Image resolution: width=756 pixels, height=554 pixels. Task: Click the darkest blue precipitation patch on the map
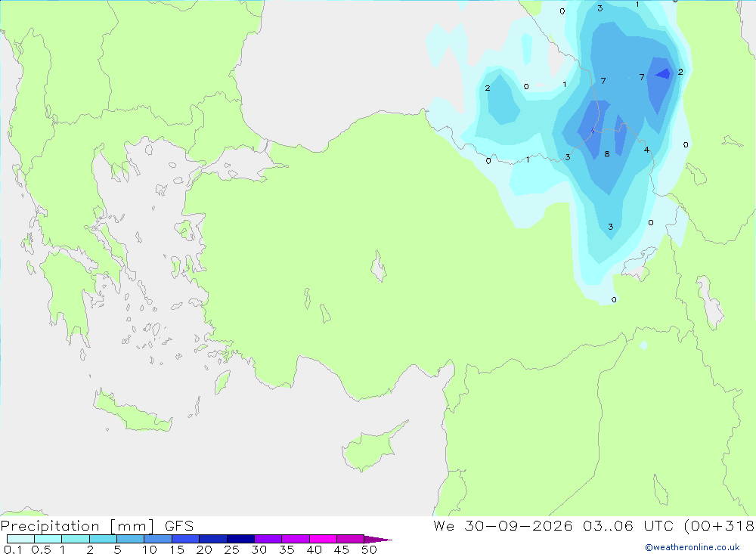[x=664, y=74]
